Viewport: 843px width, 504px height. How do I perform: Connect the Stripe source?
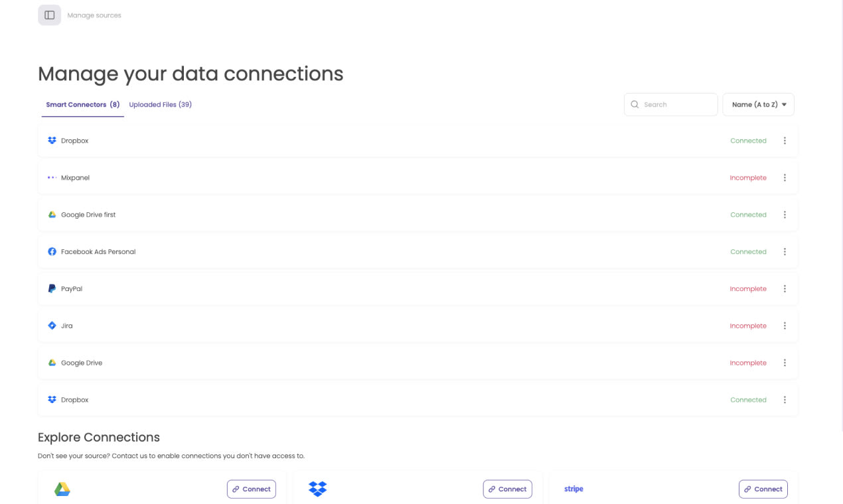tap(763, 489)
